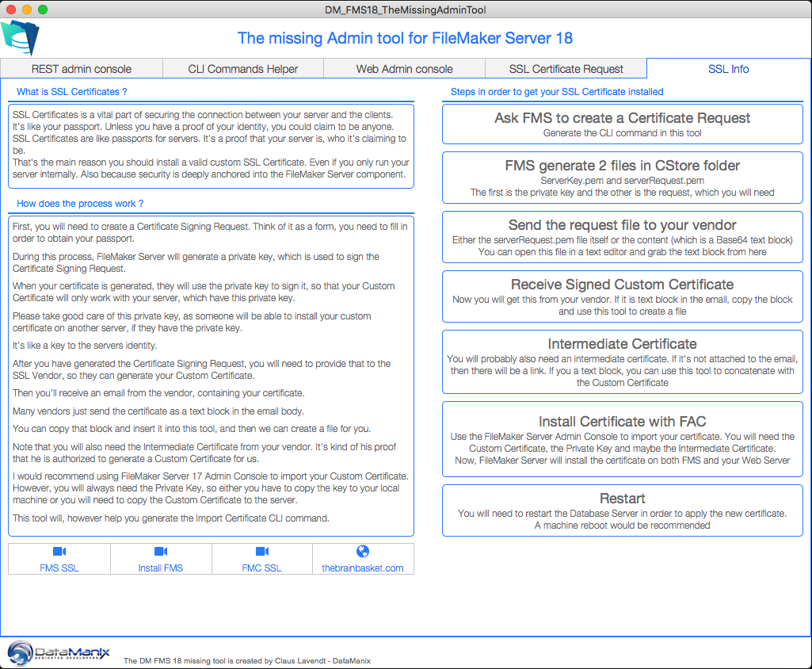Open the FMS SSL video link
The width and height of the screenshot is (812, 669).
coord(59,559)
